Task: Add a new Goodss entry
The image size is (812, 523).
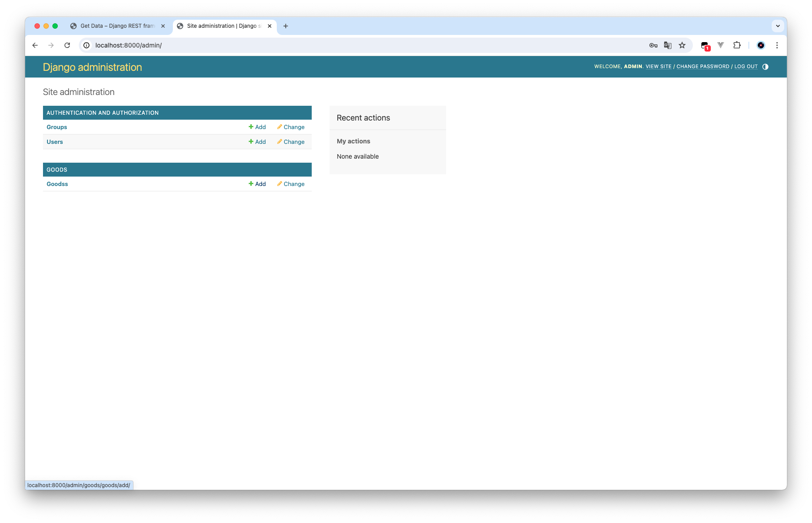Action: pyautogui.click(x=257, y=184)
